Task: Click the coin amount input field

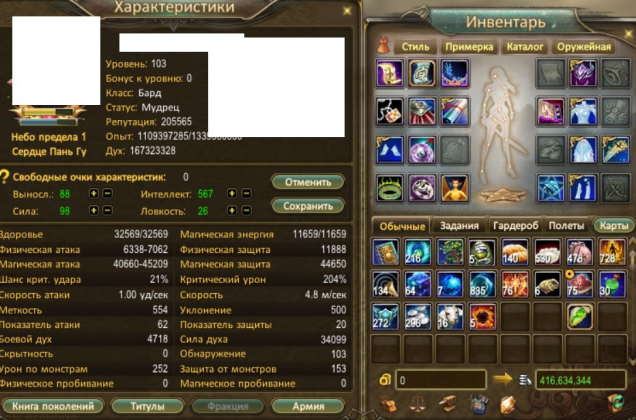Action: coord(440,380)
